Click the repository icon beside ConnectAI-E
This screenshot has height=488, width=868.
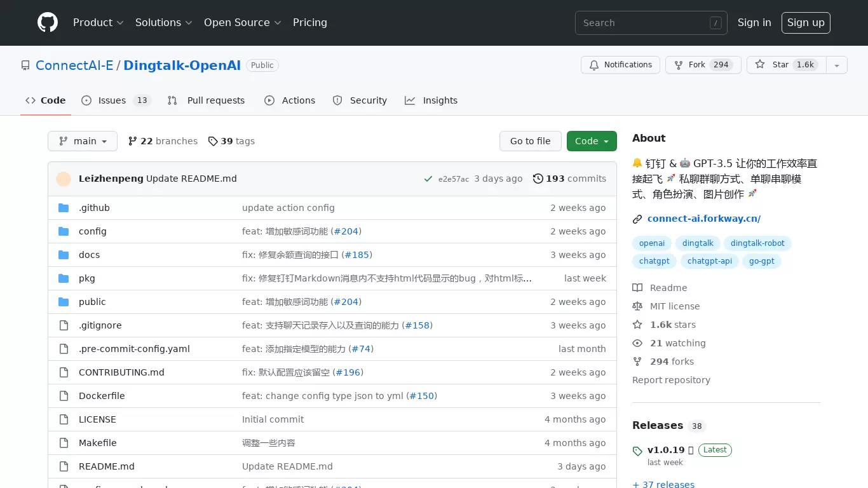25,65
